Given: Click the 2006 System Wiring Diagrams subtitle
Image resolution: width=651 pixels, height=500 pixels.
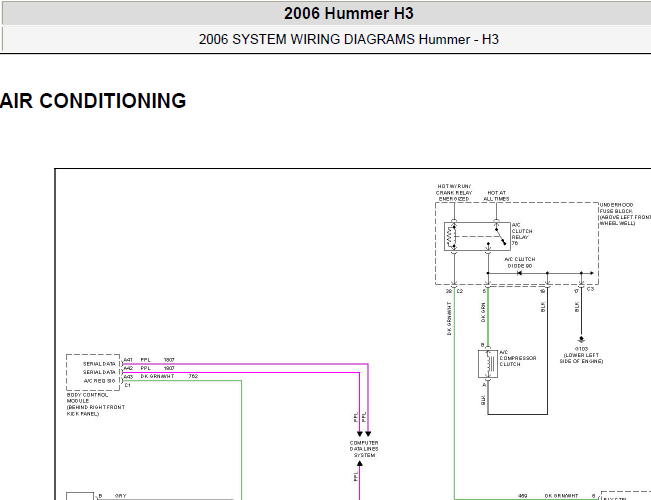Looking at the screenshot, I should coord(349,39).
